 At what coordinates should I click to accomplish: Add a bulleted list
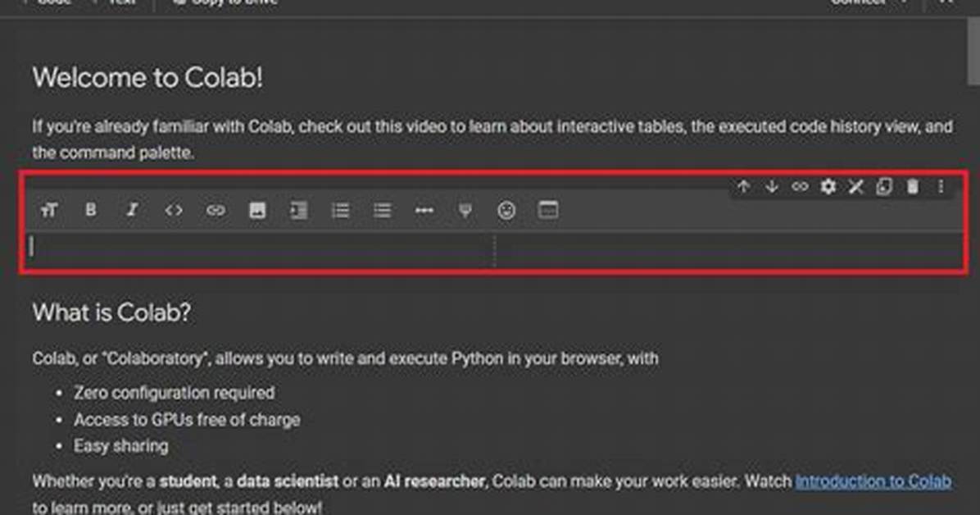tap(382, 211)
